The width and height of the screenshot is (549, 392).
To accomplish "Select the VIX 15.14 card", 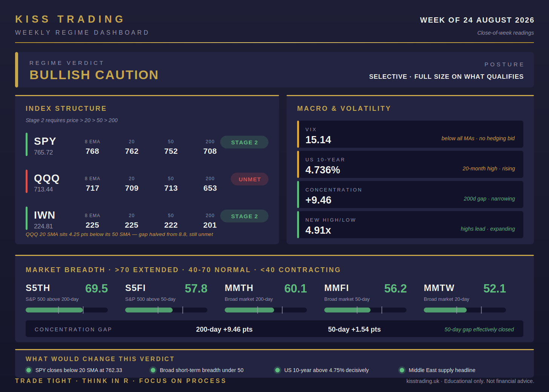I will click(x=410, y=134).
